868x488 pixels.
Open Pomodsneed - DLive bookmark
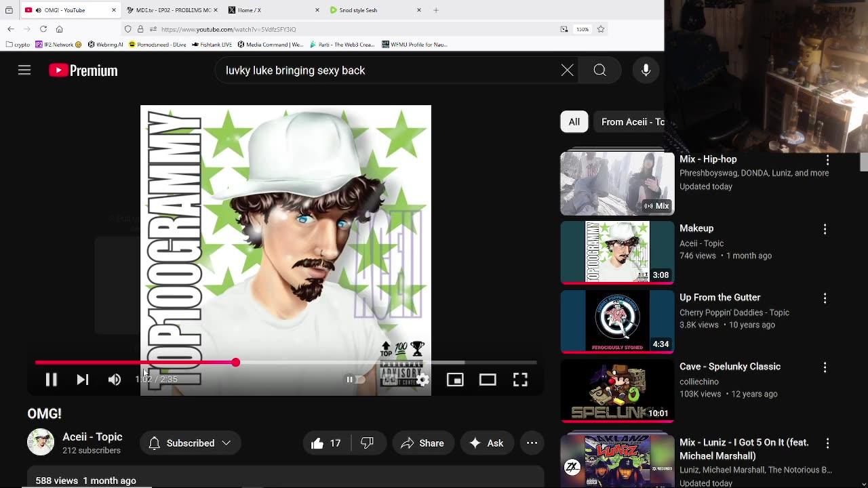pos(157,45)
